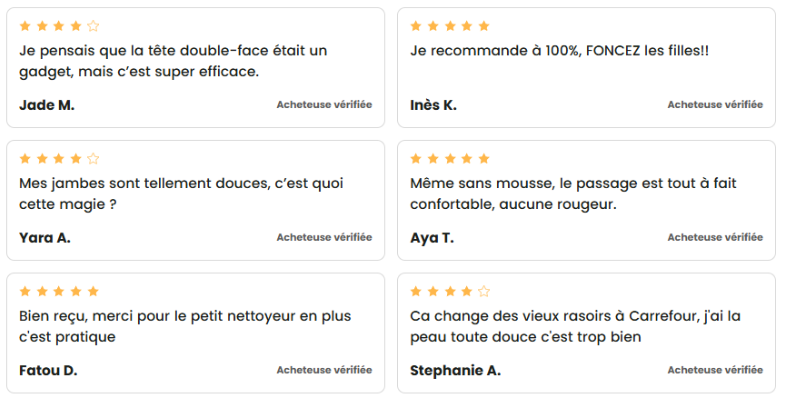Click the third star in Jade M.'s rating
Viewport: 785px width, 402px height.
click(59, 26)
